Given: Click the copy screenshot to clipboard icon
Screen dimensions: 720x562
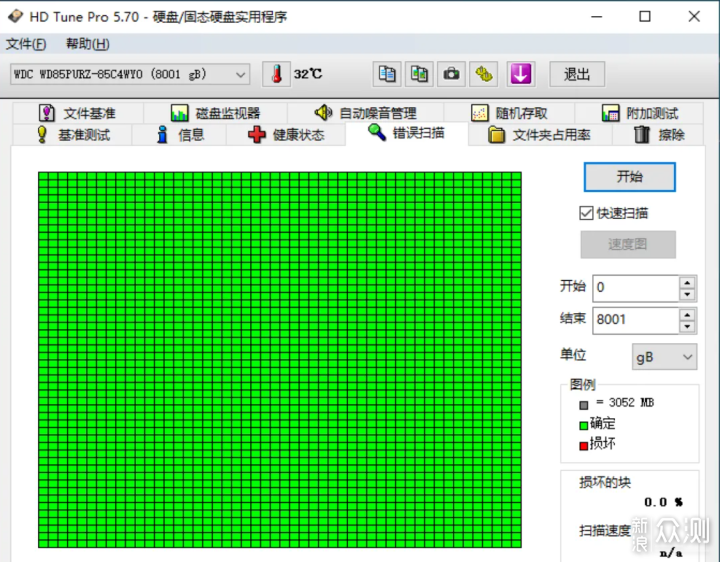Looking at the screenshot, I should [x=419, y=74].
